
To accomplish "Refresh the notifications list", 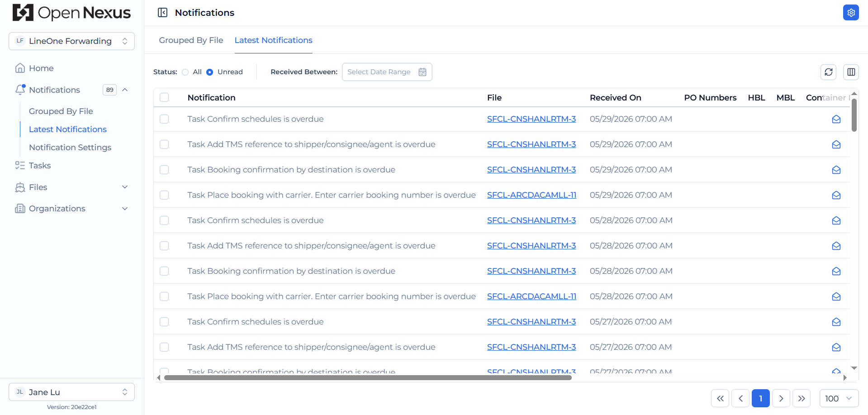I will click(828, 72).
